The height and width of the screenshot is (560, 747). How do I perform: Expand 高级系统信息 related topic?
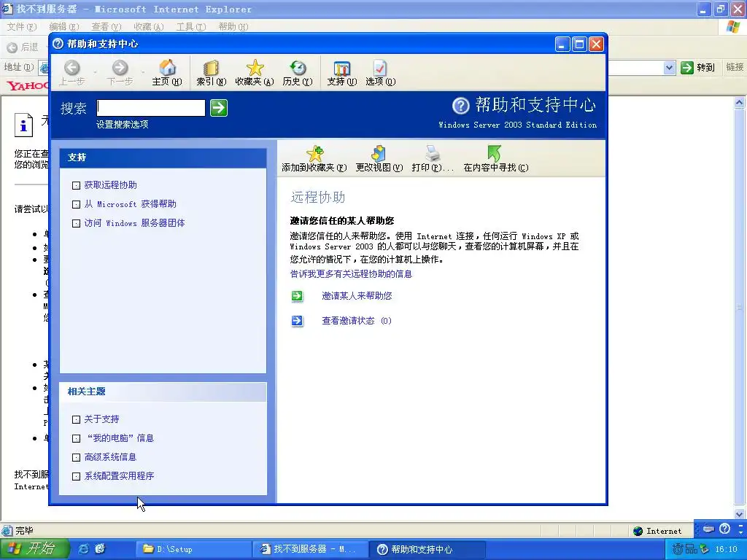(x=76, y=458)
